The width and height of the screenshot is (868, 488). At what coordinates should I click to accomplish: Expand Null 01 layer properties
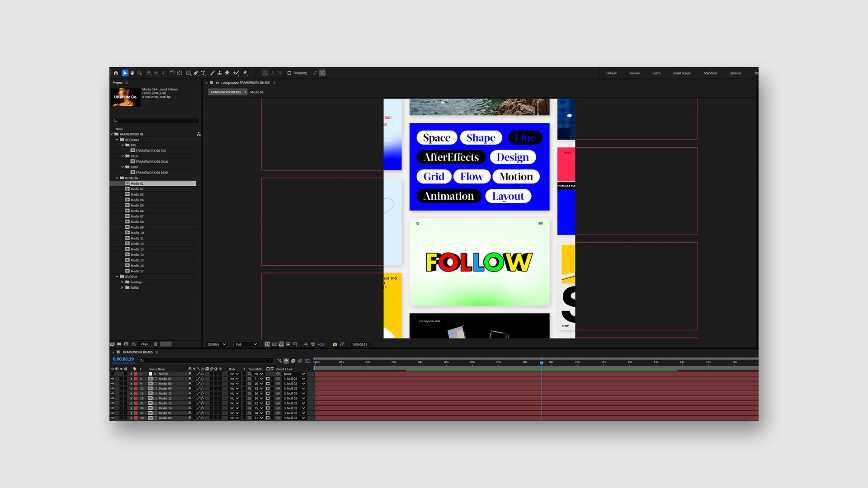pyautogui.click(x=131, y=374)
